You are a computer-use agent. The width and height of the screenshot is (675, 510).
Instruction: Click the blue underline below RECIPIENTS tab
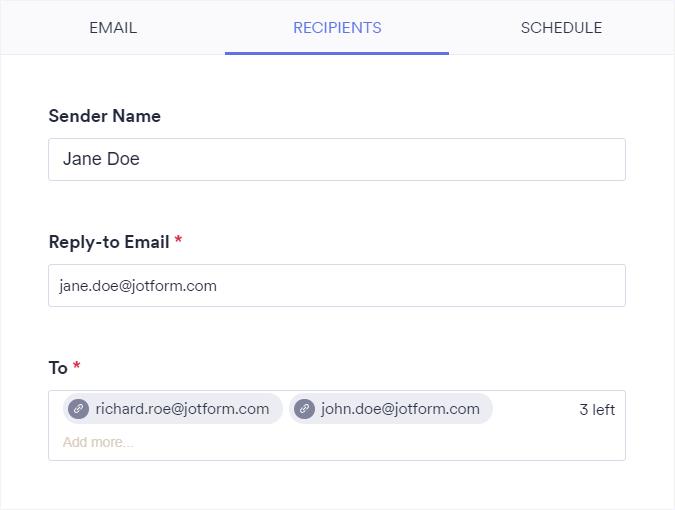tap(337, 53)
